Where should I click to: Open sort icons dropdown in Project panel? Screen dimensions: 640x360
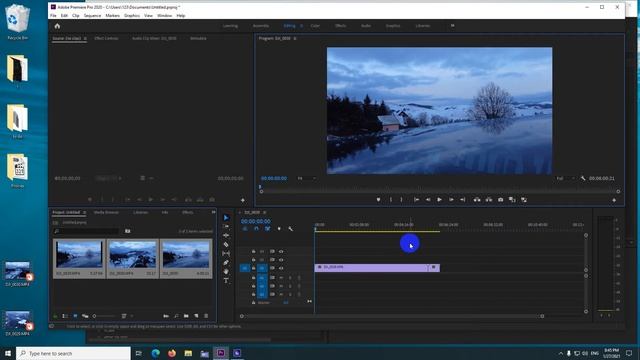tap(126, 316)
